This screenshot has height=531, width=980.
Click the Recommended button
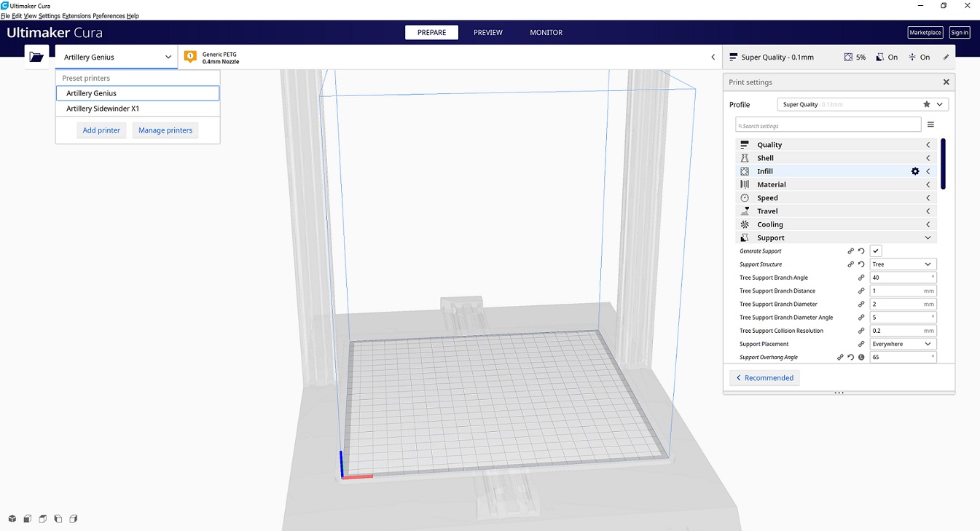click(x=764, y=378)
